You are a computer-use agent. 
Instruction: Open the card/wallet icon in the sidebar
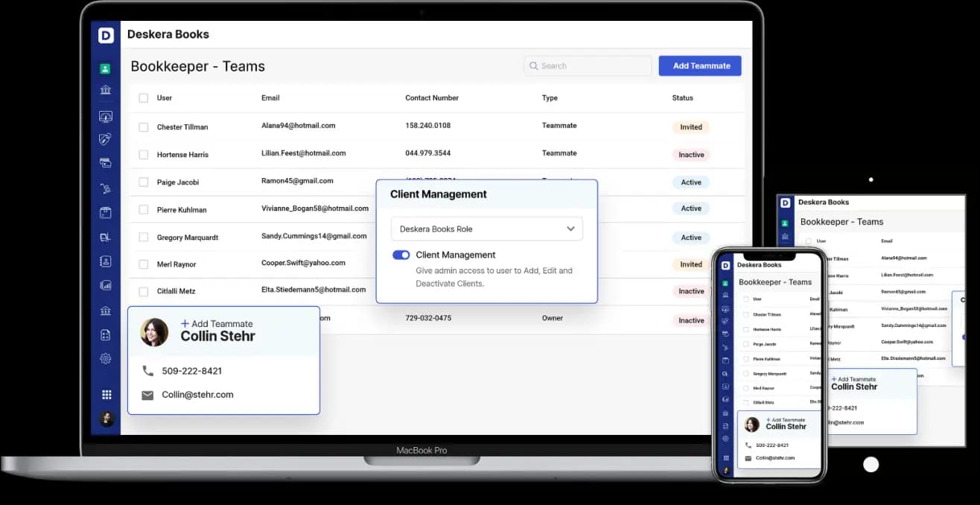coord(105,162)
